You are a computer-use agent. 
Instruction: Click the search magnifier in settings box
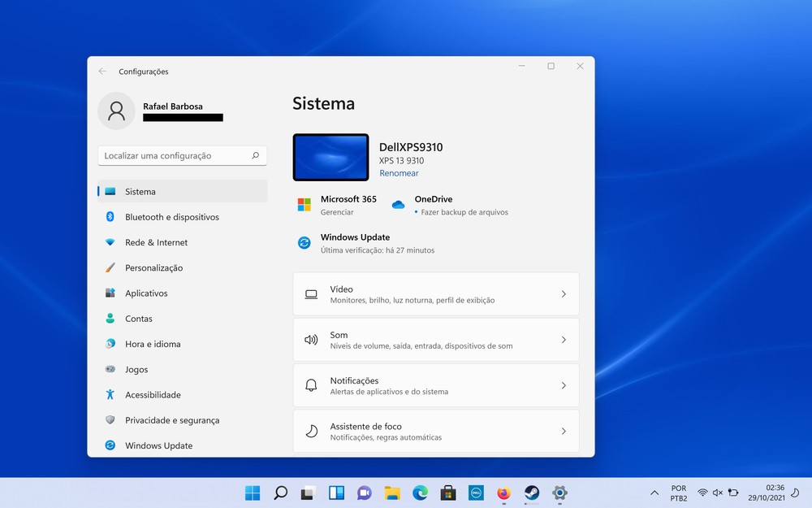point(255,155)
